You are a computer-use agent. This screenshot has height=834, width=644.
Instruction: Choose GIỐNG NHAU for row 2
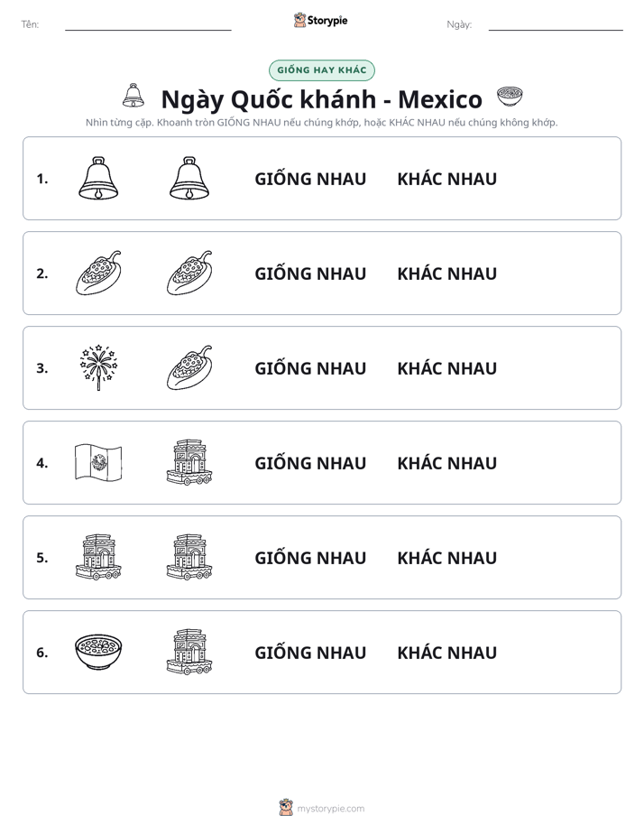tap(310, 273)
